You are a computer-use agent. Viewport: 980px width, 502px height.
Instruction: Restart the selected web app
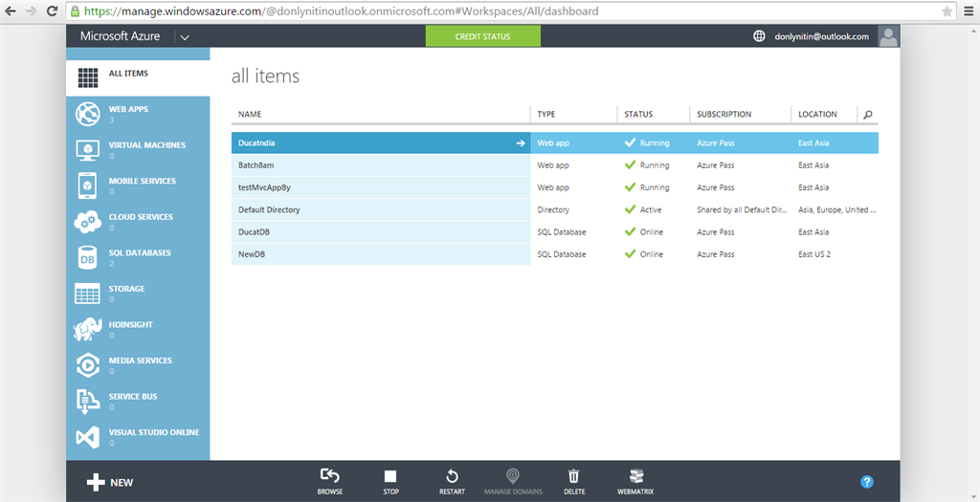[452, 482]
